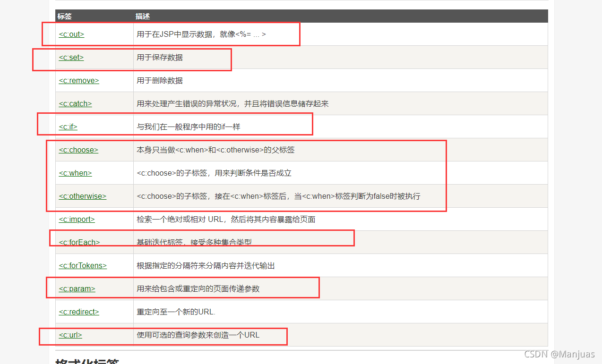This screenshot has width=602, height=364.
Task: Click the 描述 column header
Action: click(143, 16)
